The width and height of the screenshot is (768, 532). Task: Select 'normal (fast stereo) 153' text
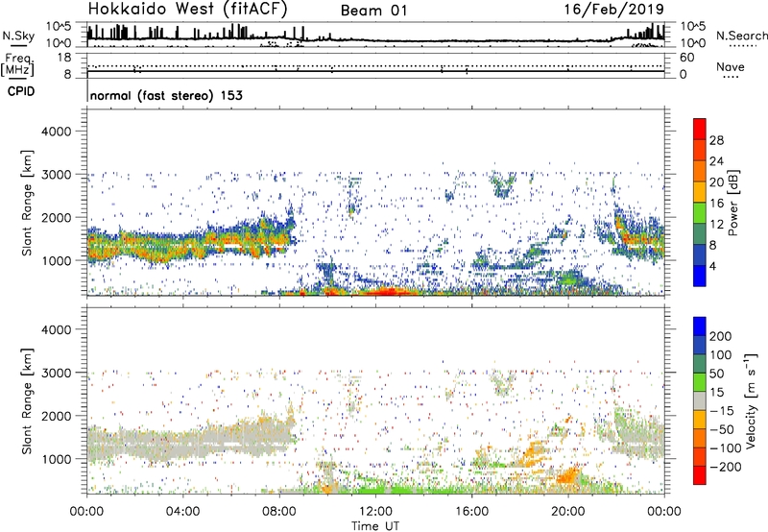point(166,95)
